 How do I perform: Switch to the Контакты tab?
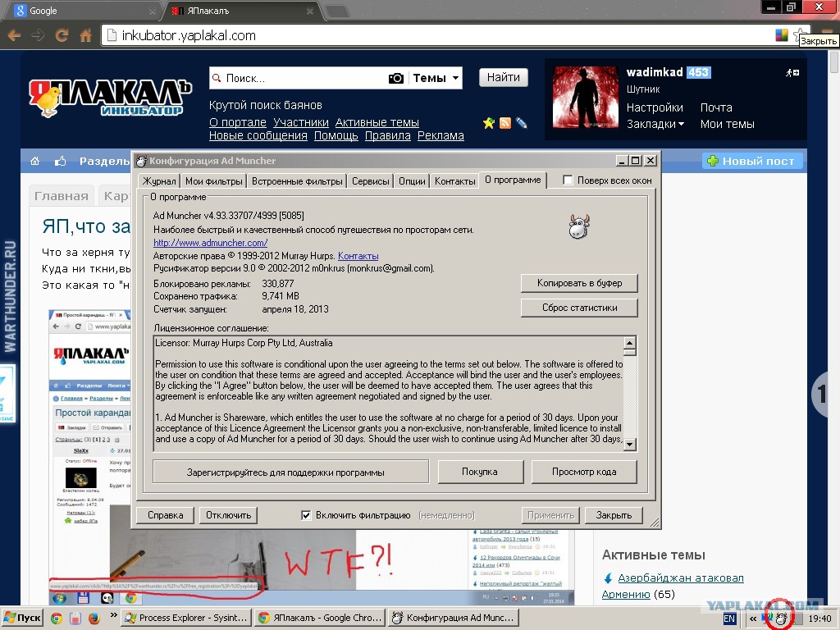coord(454,181)
